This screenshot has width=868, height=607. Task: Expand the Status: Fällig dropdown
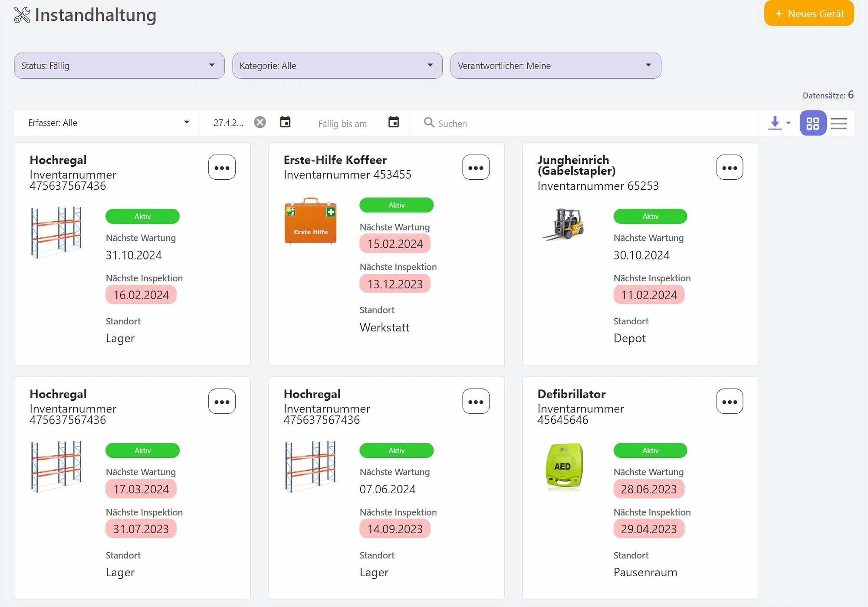(119, 66)
